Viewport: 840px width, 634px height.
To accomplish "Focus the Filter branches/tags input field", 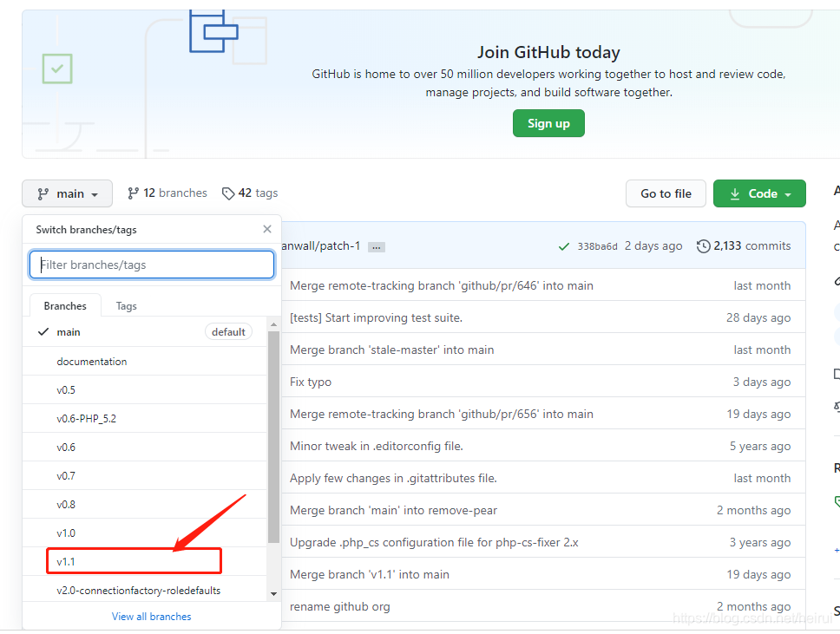I will tap(152, 265).
